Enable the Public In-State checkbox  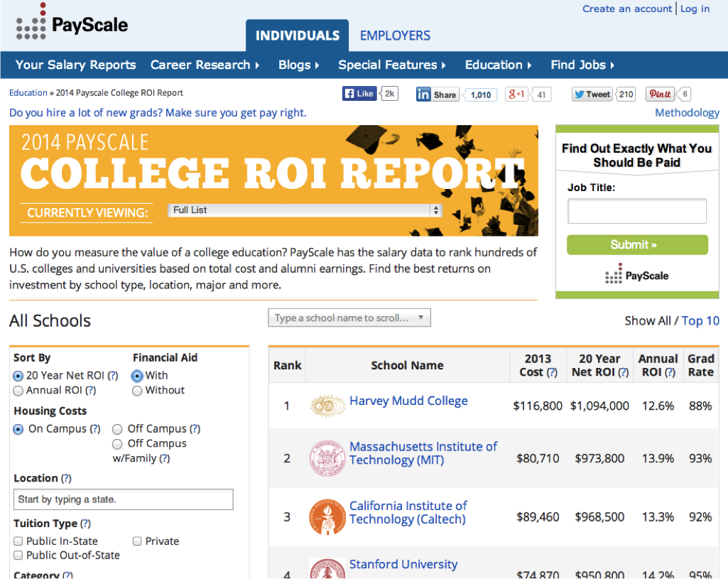[x=18, y=541]
